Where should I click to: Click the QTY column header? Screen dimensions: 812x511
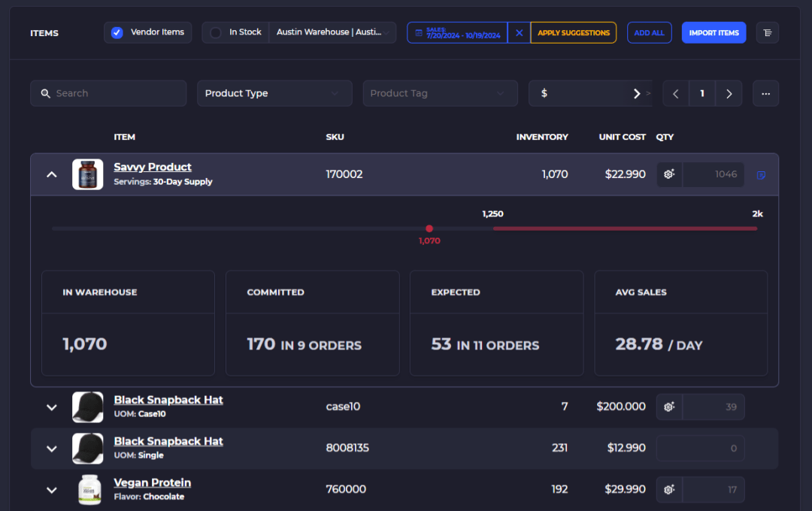click(665, 138)
